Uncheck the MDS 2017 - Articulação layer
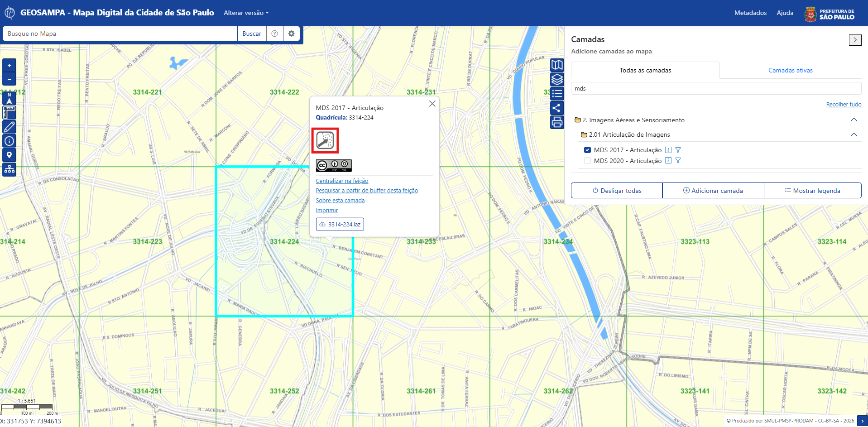Viewport: 868px width, 427px height. pos(587,150)
